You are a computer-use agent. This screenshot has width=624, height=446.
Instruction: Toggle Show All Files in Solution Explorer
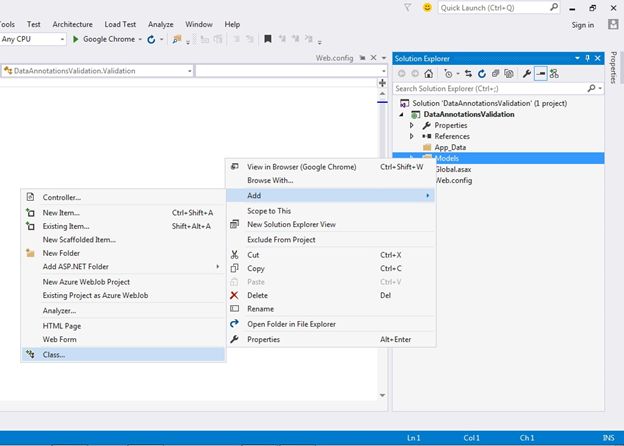510,74
